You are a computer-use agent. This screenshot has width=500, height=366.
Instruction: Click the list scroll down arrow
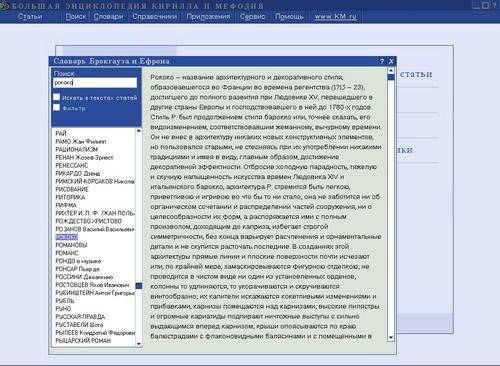139,344
